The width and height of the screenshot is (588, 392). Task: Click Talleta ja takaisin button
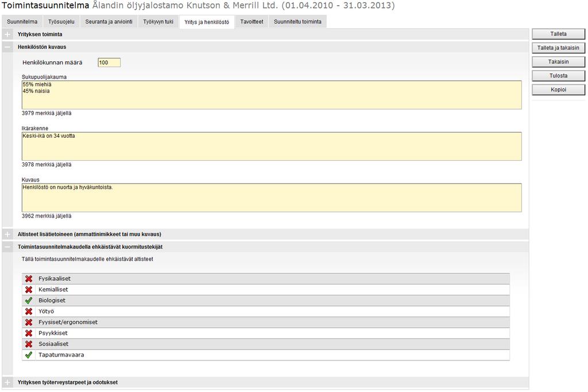point(558,48)
